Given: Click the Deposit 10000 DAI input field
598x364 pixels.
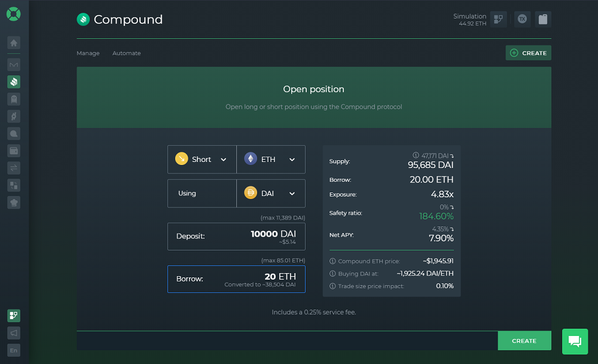Looking at the screenshot, I should click(x=236, y=237).
